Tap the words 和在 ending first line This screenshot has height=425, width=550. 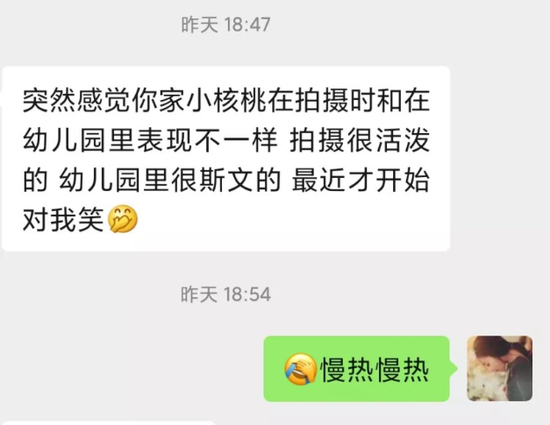(x=403, y=100)
